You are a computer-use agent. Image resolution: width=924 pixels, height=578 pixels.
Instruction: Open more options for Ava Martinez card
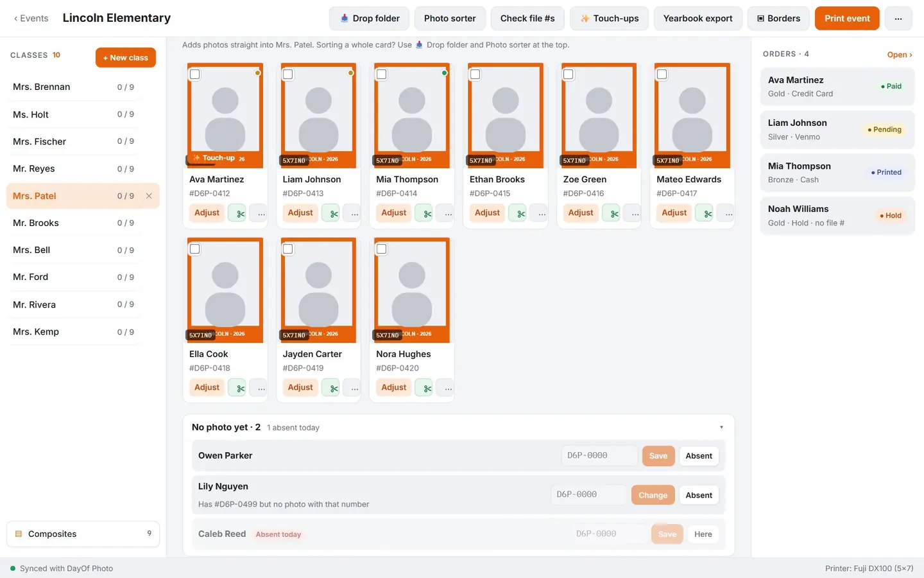pos(259,213)
